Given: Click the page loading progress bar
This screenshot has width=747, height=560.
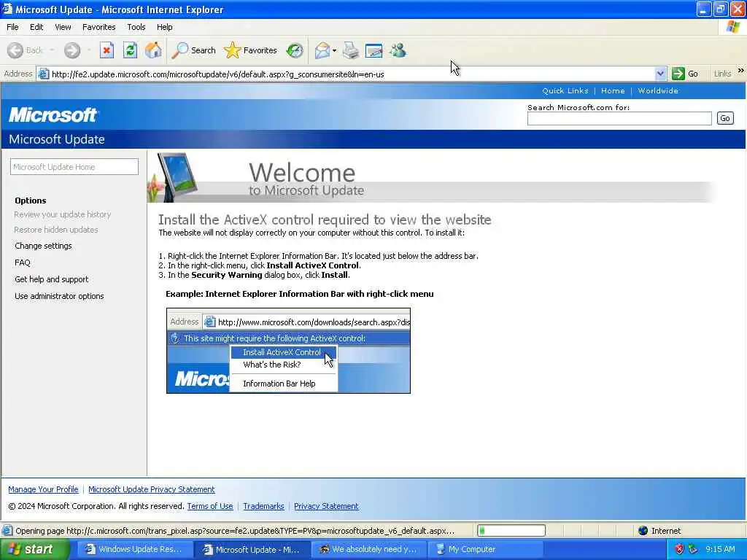Looking at the screenshot, I should click(511, 531).
